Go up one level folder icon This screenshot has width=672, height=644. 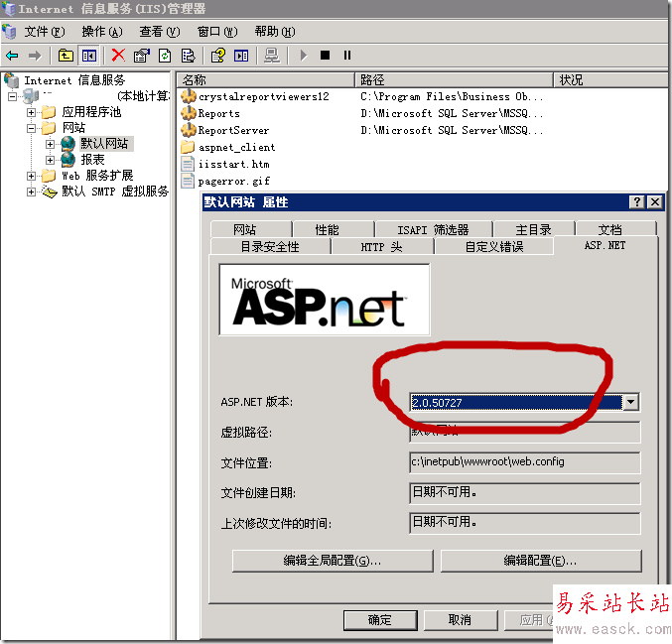pyautogui.click(x=66, y=56)
